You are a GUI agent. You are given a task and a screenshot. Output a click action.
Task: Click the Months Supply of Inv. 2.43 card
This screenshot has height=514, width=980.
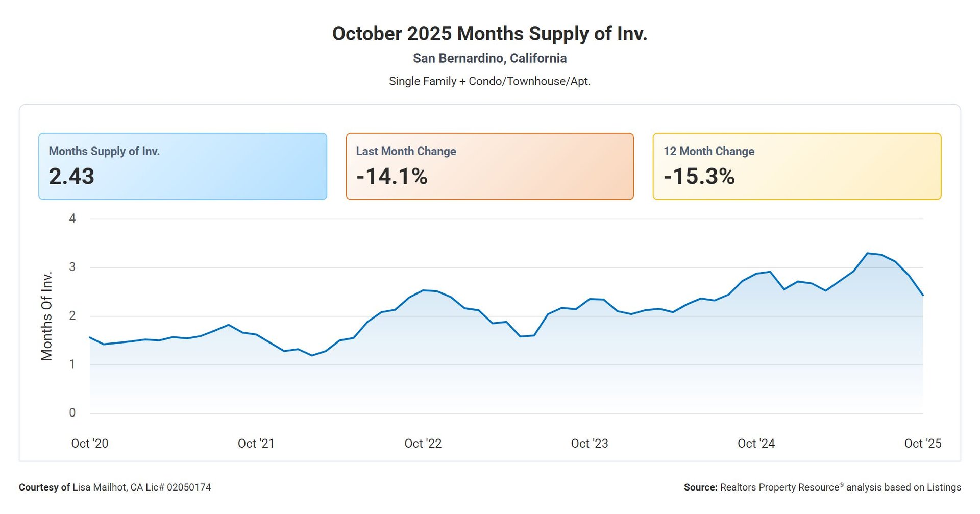[182, 166]
